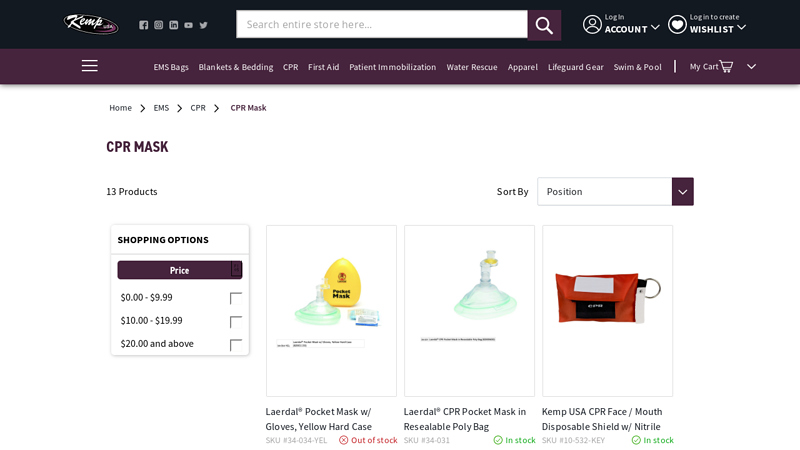This screenshot has height=450, width=800.
Task: Go to Home breadcrumb
Action: click(x=120, y=108)
